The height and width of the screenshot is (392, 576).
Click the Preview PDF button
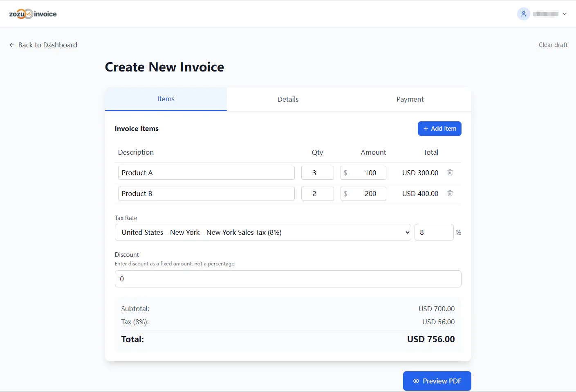point(437,381)
